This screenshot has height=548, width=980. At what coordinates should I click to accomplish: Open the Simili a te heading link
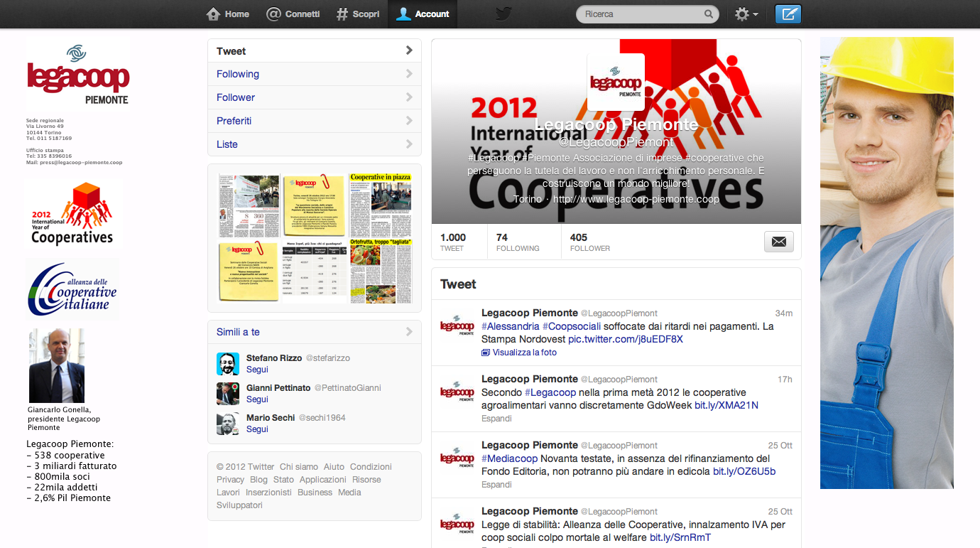coord(238,332)
